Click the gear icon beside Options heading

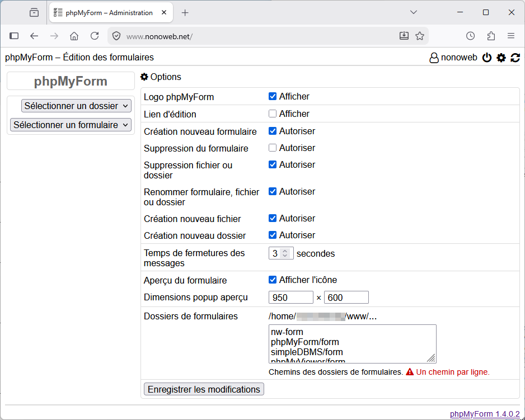144,77
